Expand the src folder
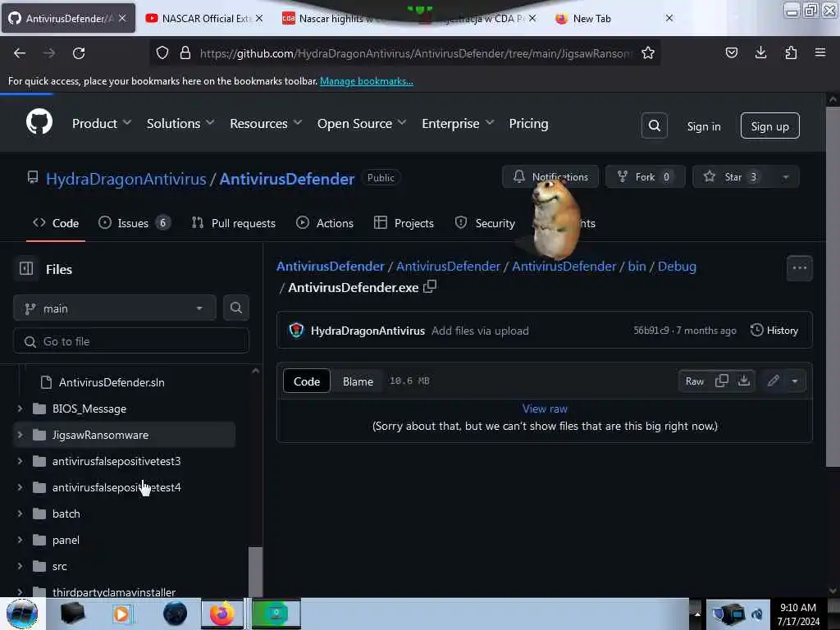Screen dimensions: 840x630 (x=20, y=566)
